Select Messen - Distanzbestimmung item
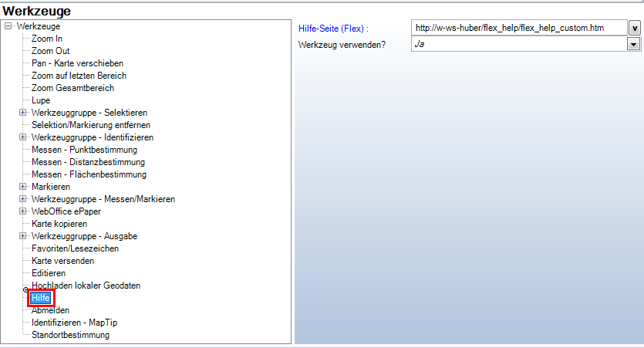This screenshot has height=348, width=644. pos(88,162)
